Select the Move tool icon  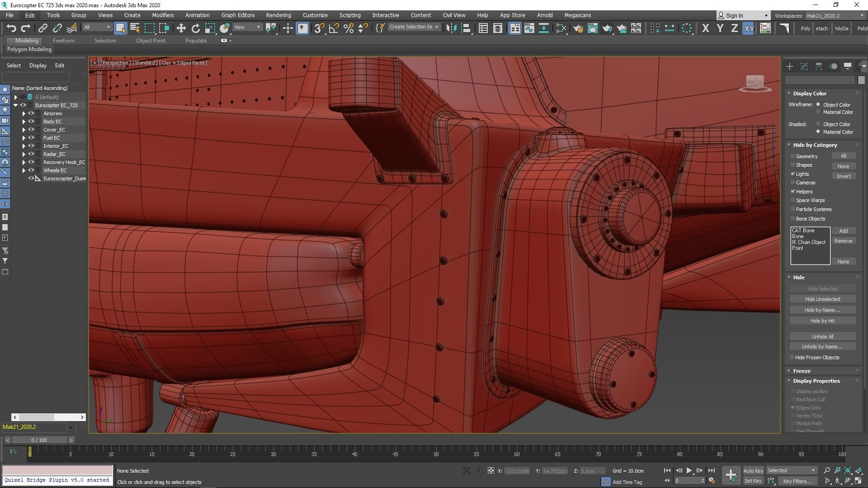[181, 28]
